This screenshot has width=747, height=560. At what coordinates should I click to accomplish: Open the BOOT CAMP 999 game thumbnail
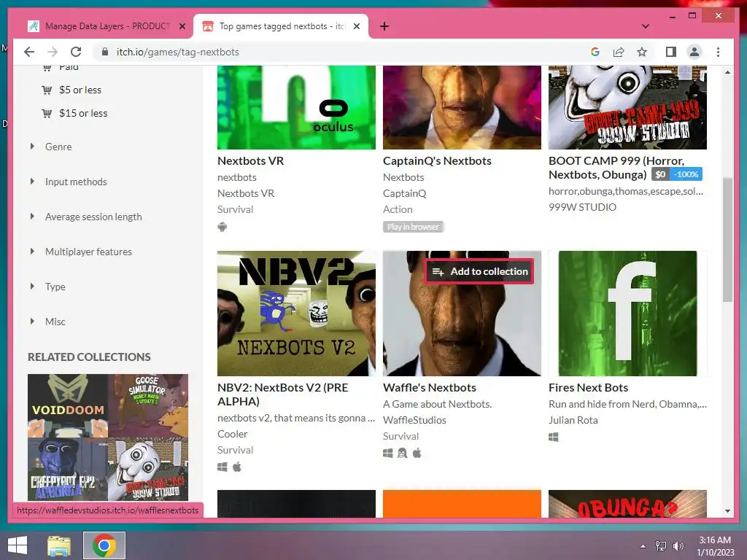pyautogui.click(x=627, y=108)
